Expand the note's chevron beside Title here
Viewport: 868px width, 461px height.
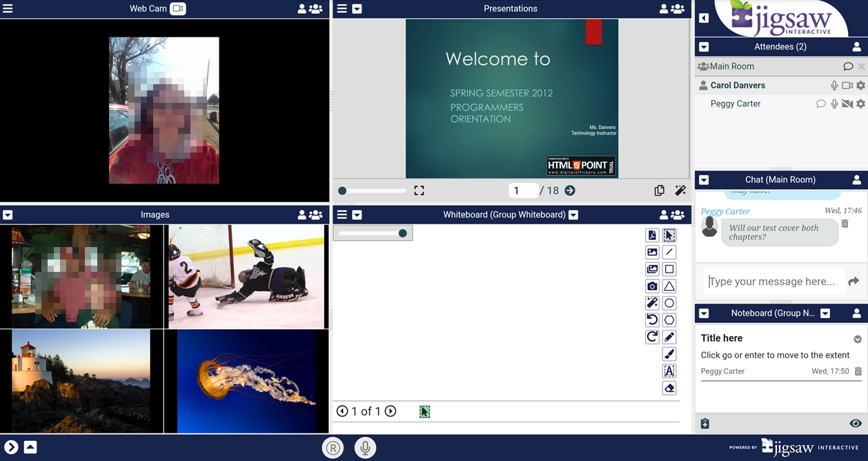(858, 339)
